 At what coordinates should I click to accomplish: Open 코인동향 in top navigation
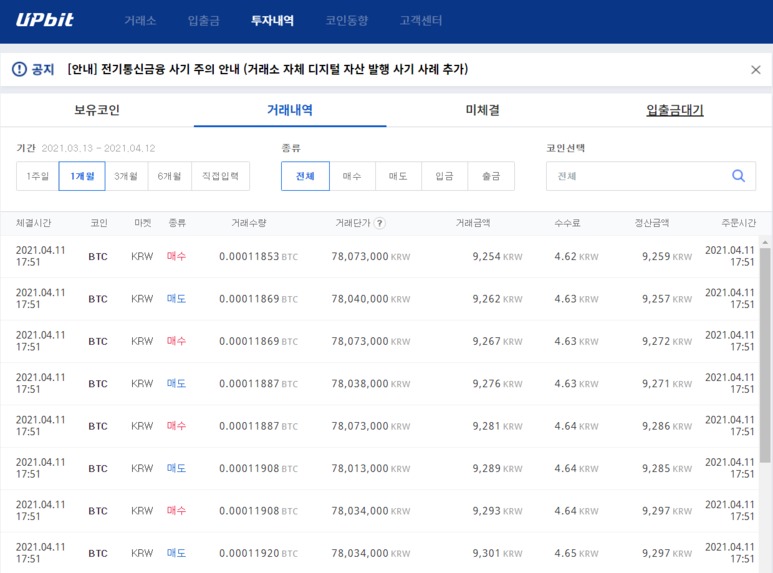pos(347,20)
